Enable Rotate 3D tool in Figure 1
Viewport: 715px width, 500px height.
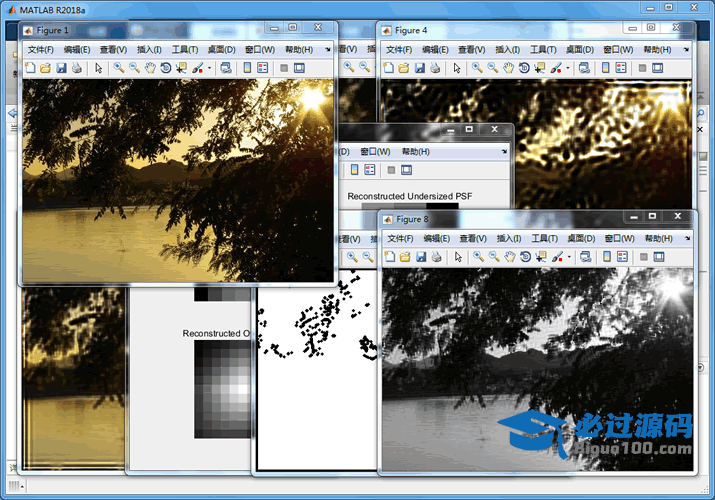coord(166,68)
